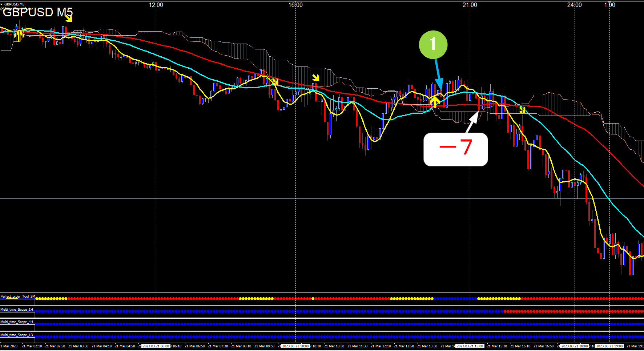The height and width of the screenshot is (351, 644).
Task: Click the small GBPUSD,M5 chart title
Action: coord(15,4)
